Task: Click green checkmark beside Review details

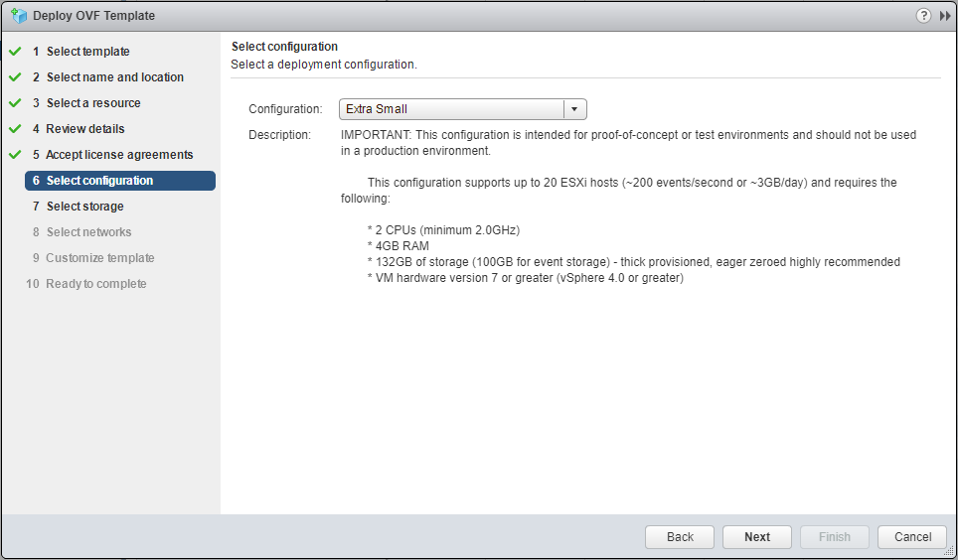Action: (x=15, y=129)
